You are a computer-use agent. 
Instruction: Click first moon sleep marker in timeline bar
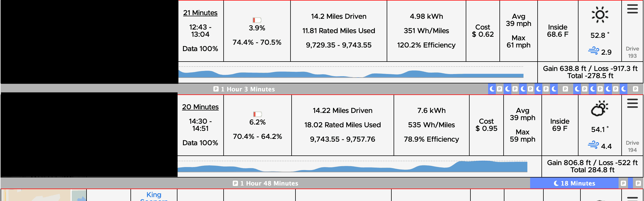click(x=492, y=89)
